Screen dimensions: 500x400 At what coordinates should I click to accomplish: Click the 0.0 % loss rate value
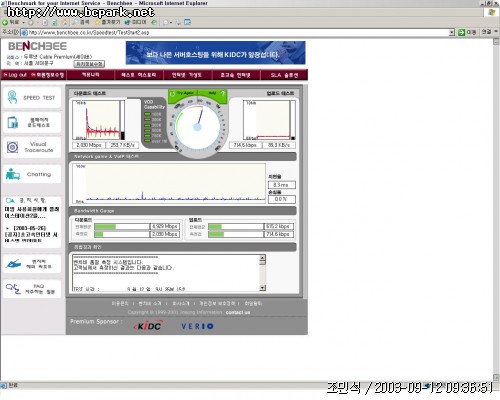click(x=281, y=199)
